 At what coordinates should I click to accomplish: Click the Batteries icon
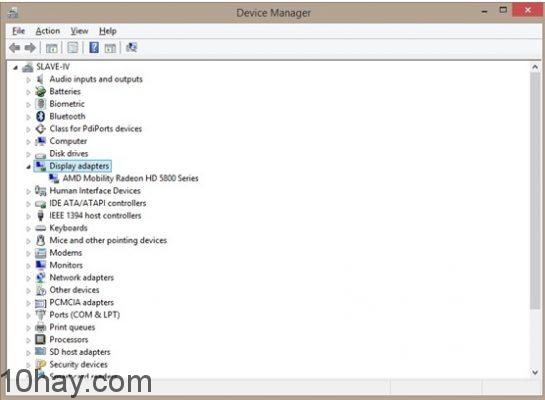point(40,91)
